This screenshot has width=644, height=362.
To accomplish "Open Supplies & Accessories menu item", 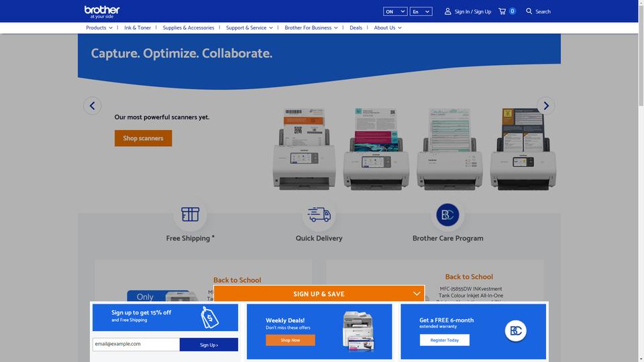I will pos(188,27).
